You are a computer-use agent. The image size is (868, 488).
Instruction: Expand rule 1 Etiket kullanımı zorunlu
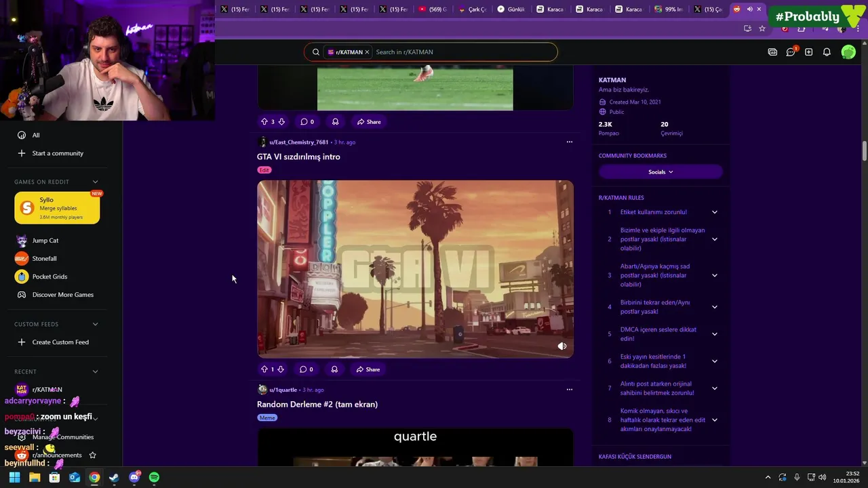pyautogui.click(x=714, y=212)
